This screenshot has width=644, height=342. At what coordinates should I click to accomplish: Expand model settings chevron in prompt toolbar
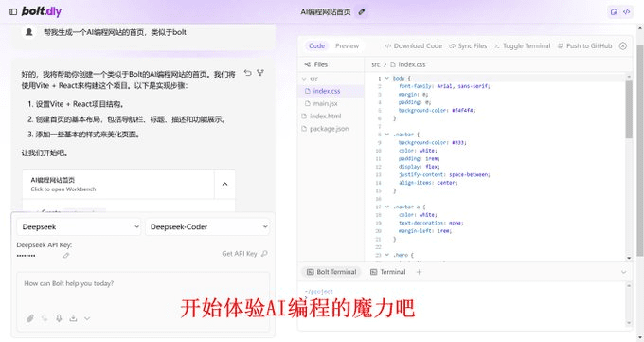[87, 318]
